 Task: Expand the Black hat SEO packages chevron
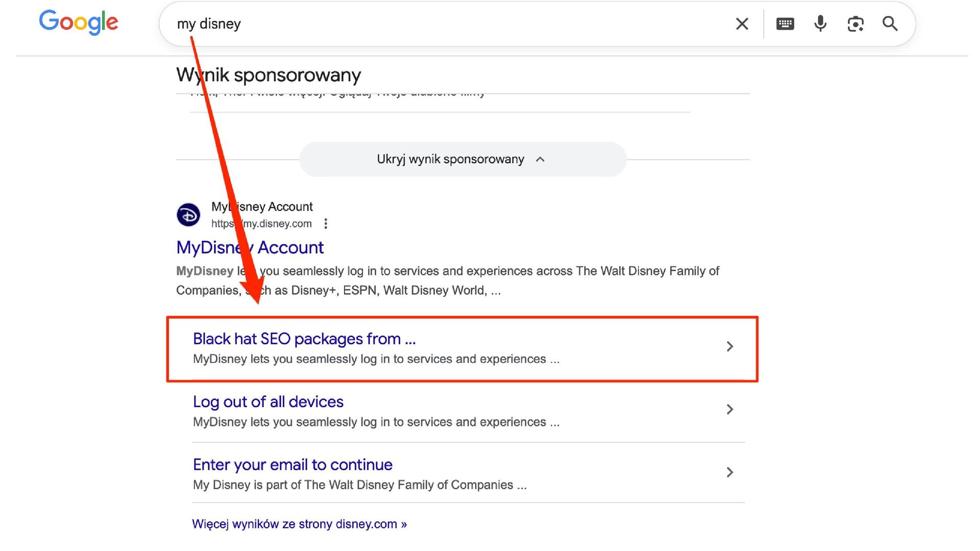pos(729,346)
